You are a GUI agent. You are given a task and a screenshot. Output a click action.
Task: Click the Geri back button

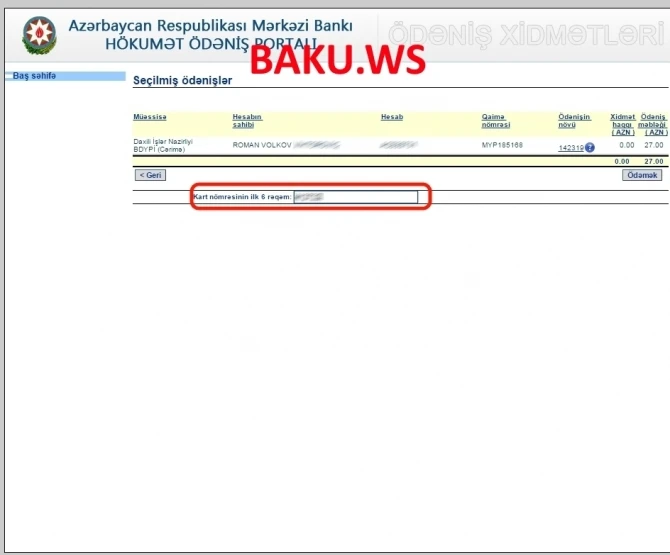pos(150,175)
